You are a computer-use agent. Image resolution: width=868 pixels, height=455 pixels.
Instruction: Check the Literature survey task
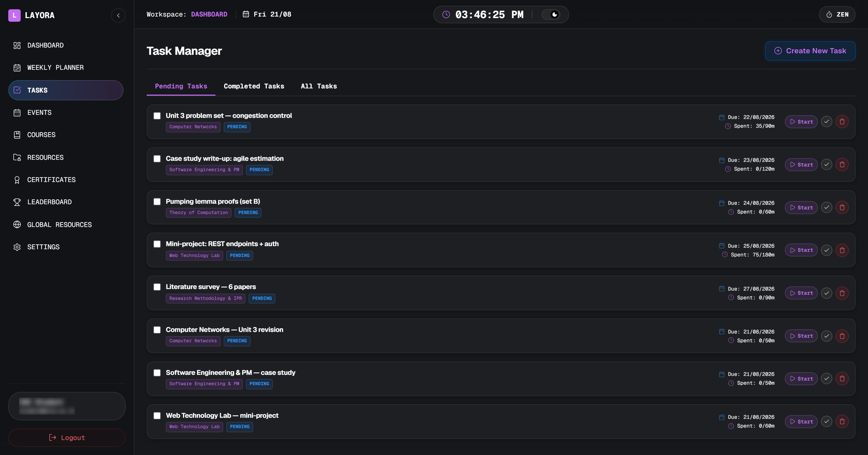click(157, 287)
